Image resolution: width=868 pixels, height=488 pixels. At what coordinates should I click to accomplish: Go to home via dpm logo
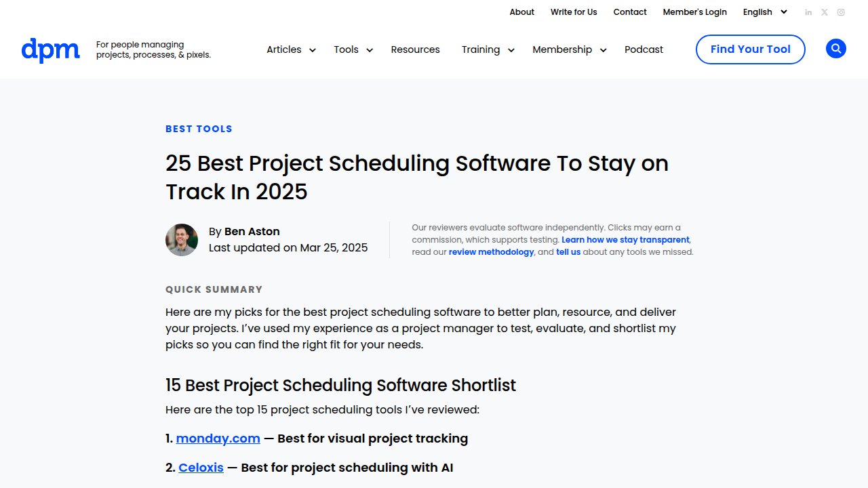(51, 50)
